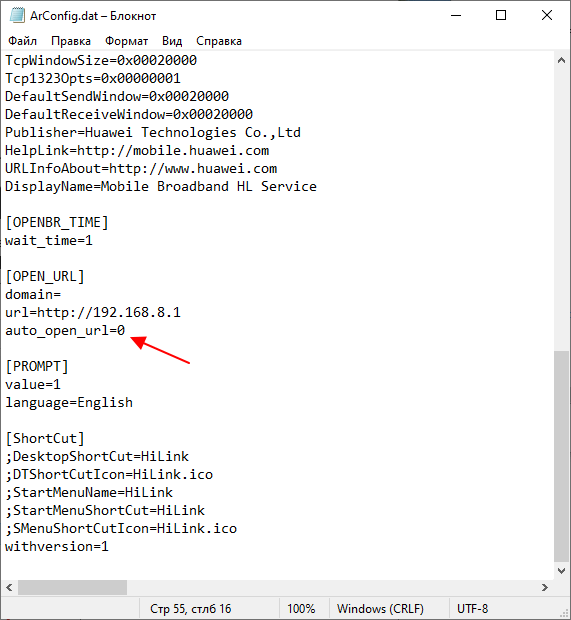This screenshot has height=620, width=571.
Task: Click the horizontal scrollbar left arrow
Action: (9, 588)
